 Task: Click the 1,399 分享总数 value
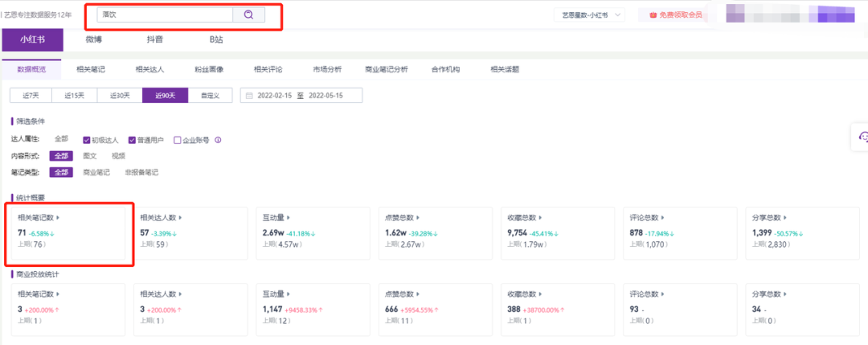[x=762, y=233]
